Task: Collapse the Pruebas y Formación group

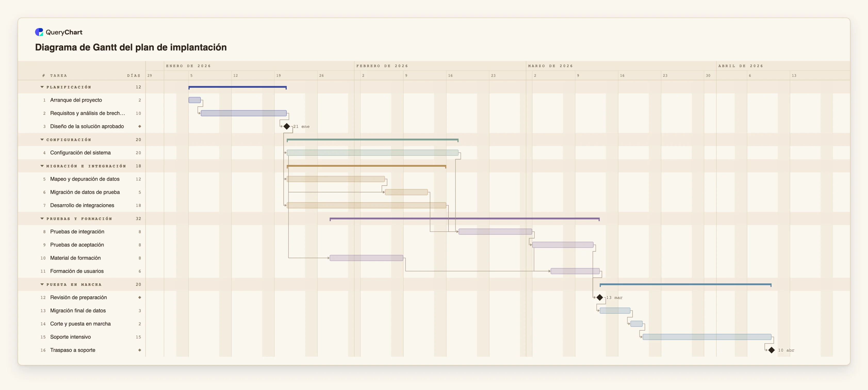Action: point(42,219)
